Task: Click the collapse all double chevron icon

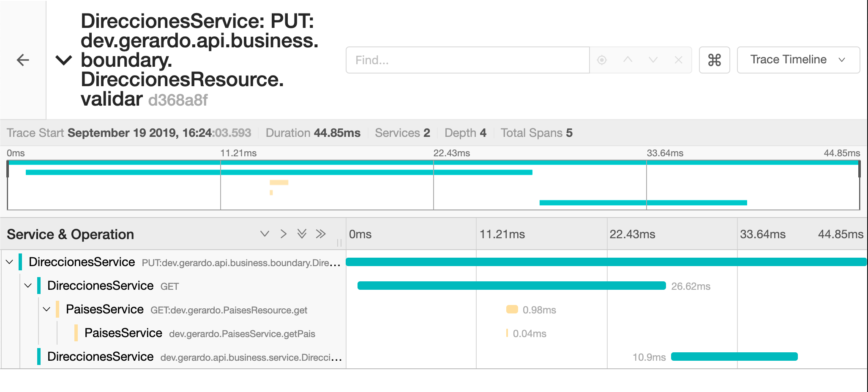Action: click(x=321, y=234)
